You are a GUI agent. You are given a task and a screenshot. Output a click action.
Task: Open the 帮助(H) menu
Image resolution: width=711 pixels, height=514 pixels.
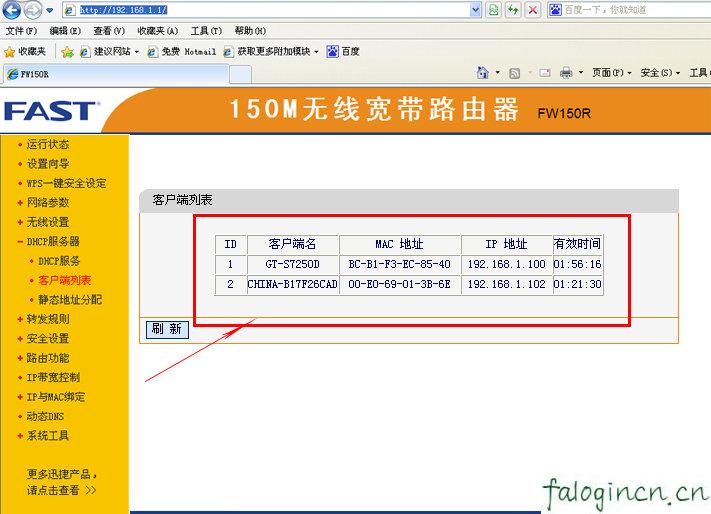point(250,31)
